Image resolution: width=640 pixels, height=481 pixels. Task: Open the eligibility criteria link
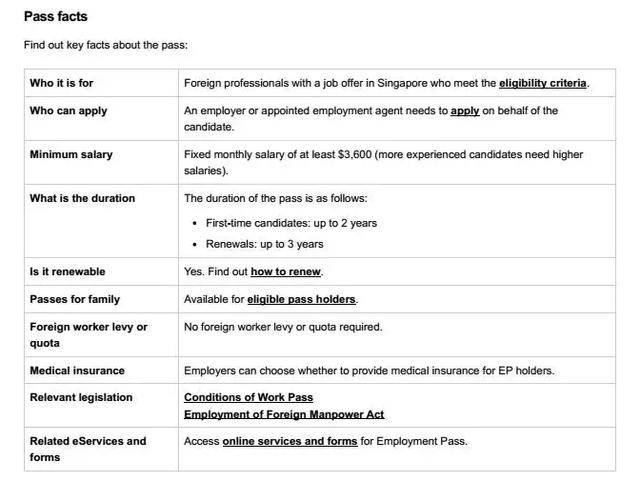click(543, 82)
